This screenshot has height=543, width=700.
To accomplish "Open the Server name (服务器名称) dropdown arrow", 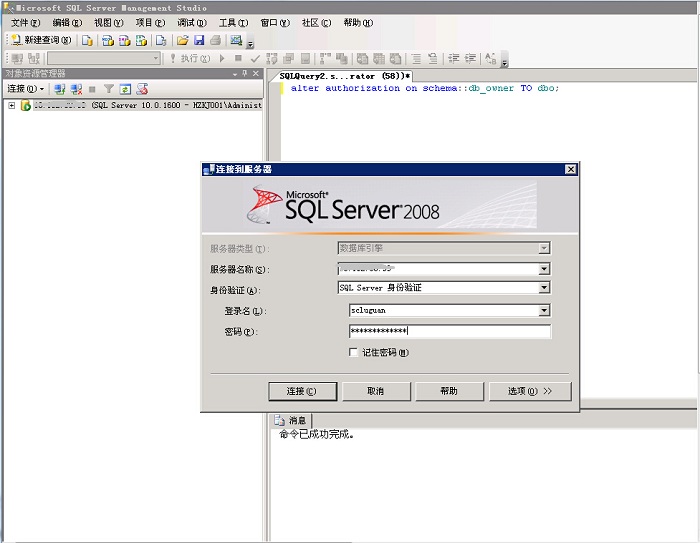I will (x=544, y=269).
